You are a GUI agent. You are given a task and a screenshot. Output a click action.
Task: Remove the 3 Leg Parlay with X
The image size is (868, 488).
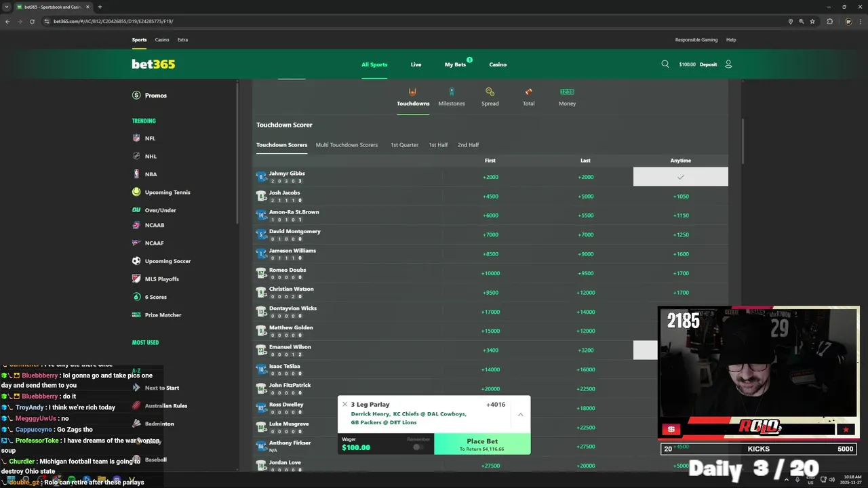click(x=344, y=405)
